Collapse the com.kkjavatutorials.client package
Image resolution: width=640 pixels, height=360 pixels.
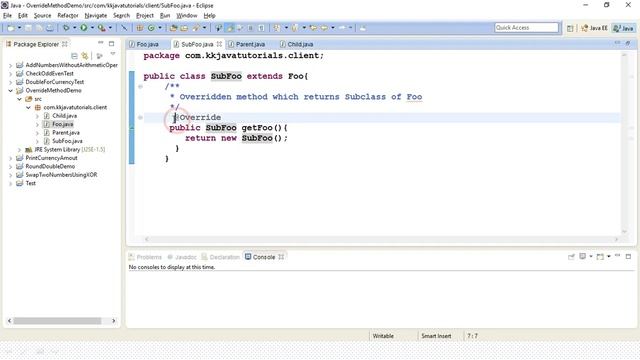click(x=28, y=107)
